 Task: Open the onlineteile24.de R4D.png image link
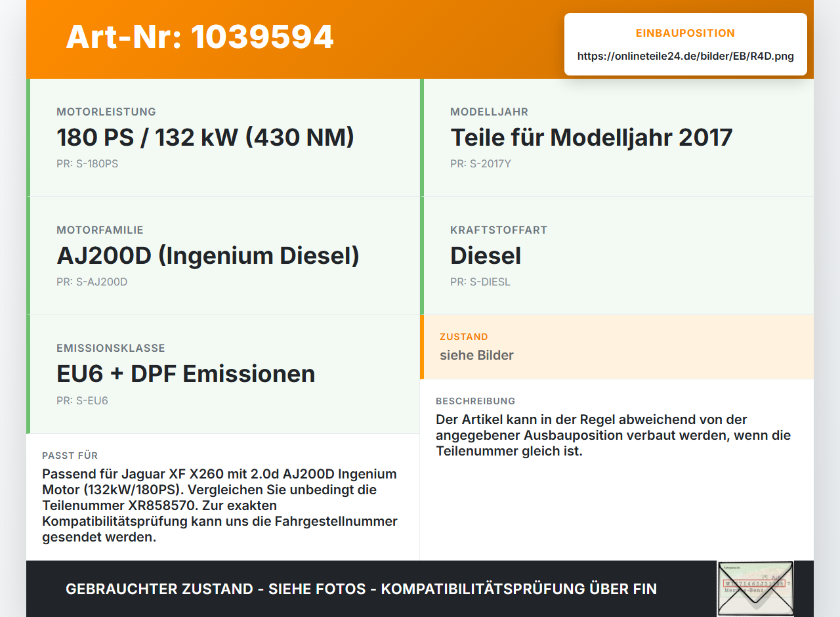(686, 56)
